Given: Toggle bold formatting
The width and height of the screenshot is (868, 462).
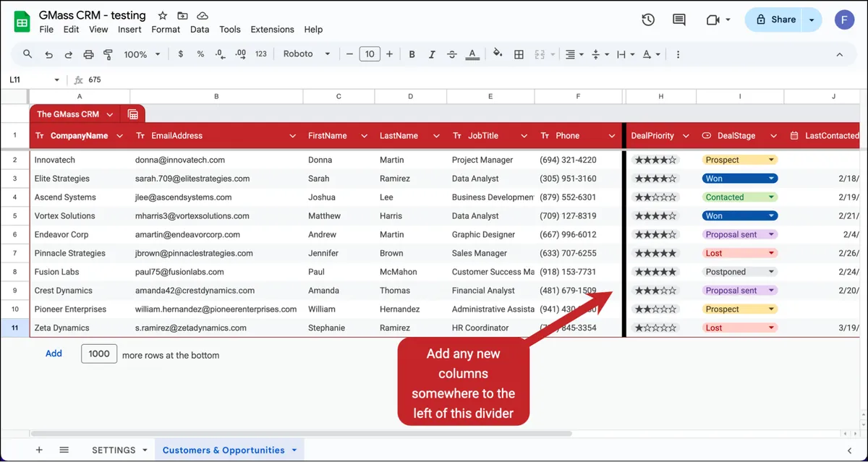Looking at the screenshot, I should pos(412,54).
